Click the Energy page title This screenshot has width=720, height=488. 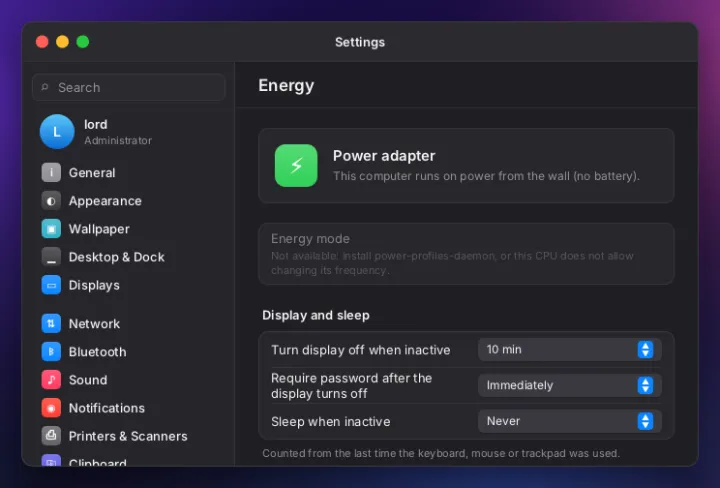tap(286, 85)
